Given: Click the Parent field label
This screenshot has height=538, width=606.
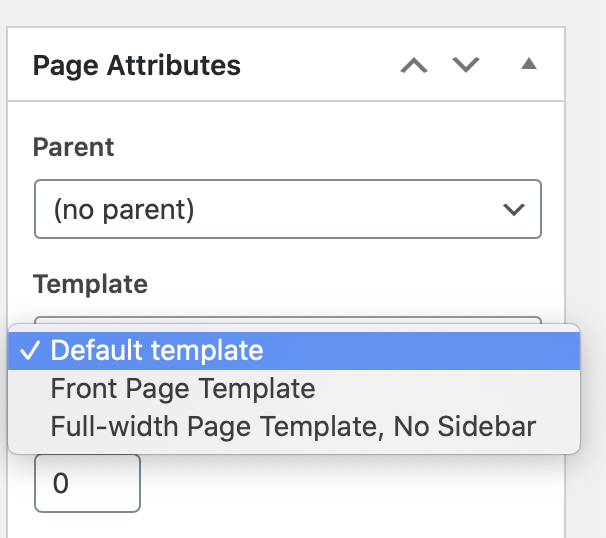Looking at the screenshot, I should [x=74, y=147].
